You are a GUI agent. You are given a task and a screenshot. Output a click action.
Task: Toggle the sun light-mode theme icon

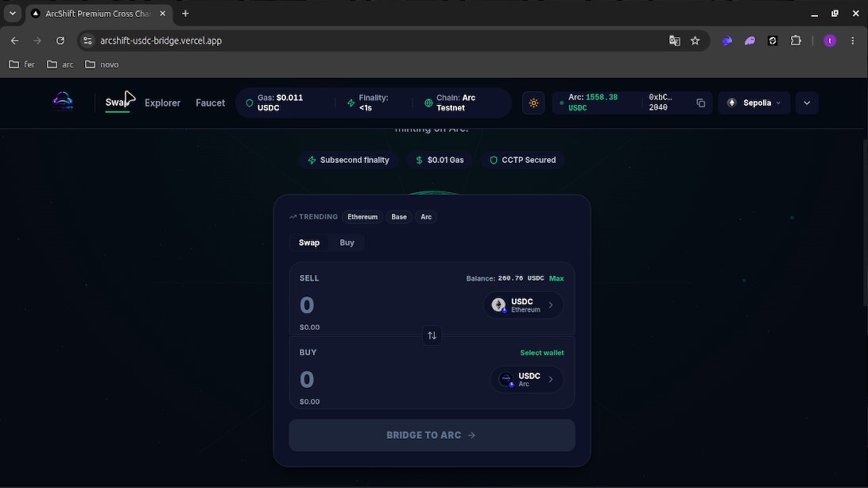pos(533,103)
